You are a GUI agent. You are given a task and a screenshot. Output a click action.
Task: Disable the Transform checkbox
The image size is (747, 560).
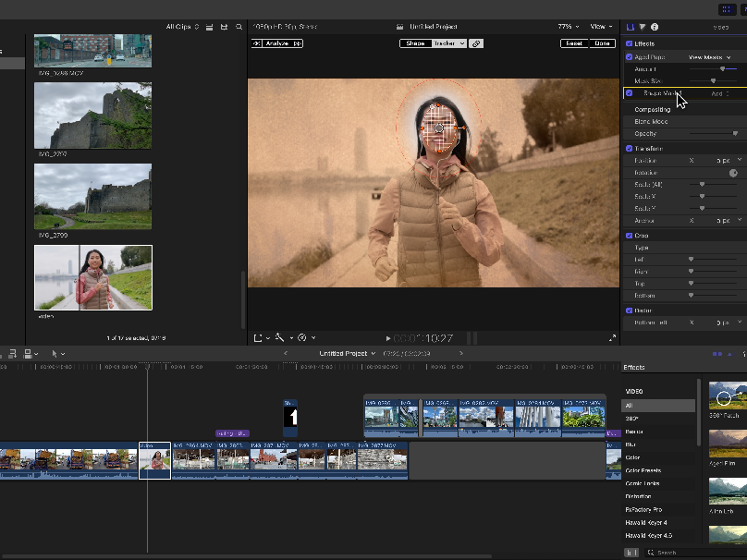tap(630, 149)
